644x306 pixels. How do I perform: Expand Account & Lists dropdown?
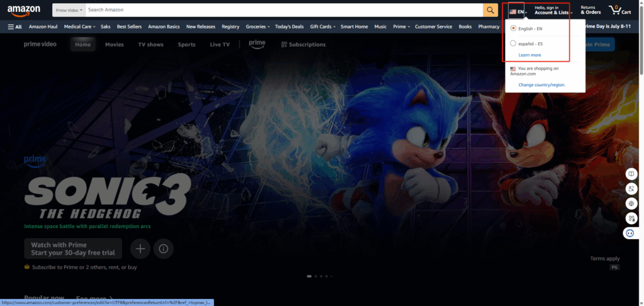553,10
